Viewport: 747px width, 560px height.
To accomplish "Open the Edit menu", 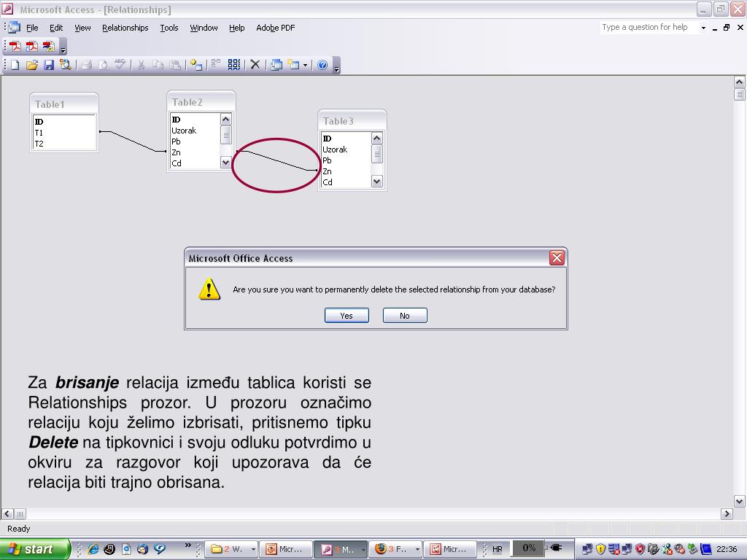I will (x=56, y=28).
